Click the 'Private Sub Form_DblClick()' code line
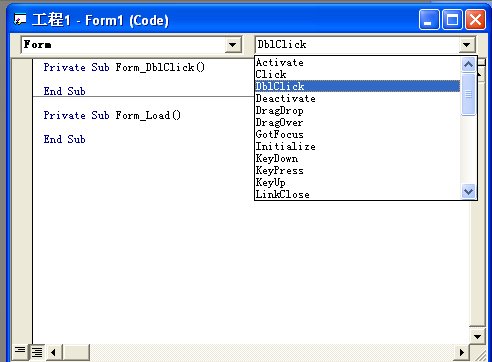492x362 pixels. tap(124, 67)
